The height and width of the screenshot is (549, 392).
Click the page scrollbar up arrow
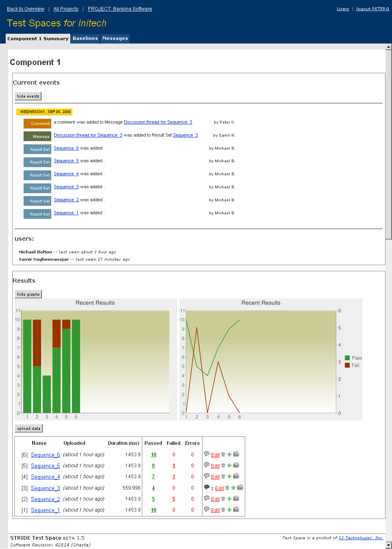(389, 47)
